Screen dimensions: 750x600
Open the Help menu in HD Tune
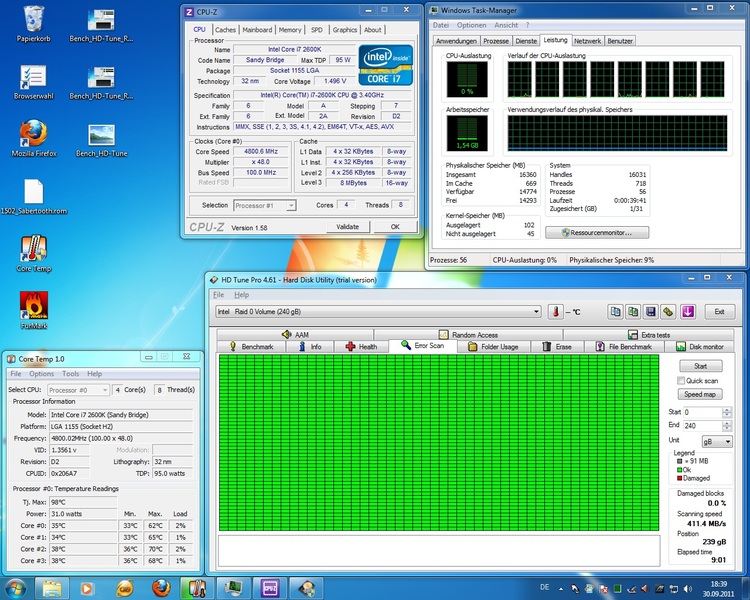pyautogui.click(x=242, y=295)
